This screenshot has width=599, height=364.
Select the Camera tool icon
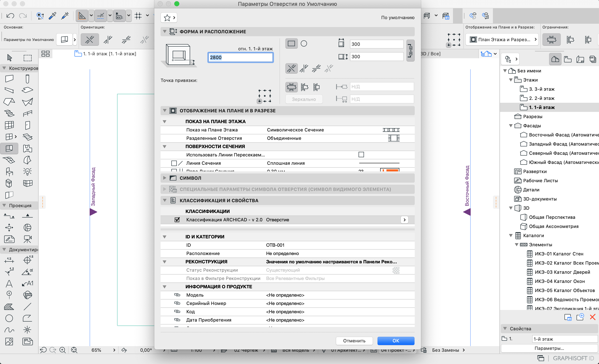point(27,239)
